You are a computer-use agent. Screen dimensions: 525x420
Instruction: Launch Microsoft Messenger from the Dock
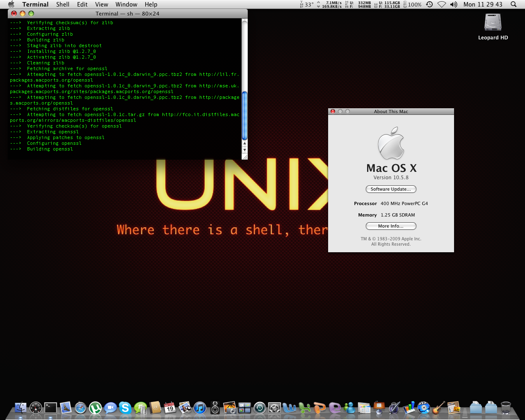(x=349, y=408)
